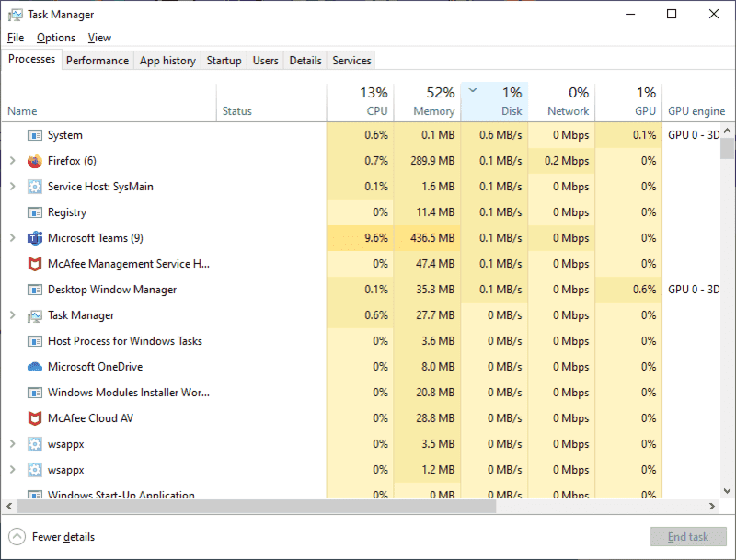Viewport: 736px width, 560px height.
Task: Switch to the Startup tab
Action: [x=224, y=61]
